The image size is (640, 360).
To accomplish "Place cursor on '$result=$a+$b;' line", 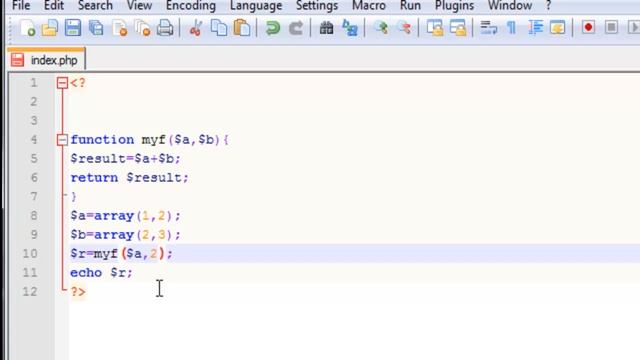I will pos(125,158).
